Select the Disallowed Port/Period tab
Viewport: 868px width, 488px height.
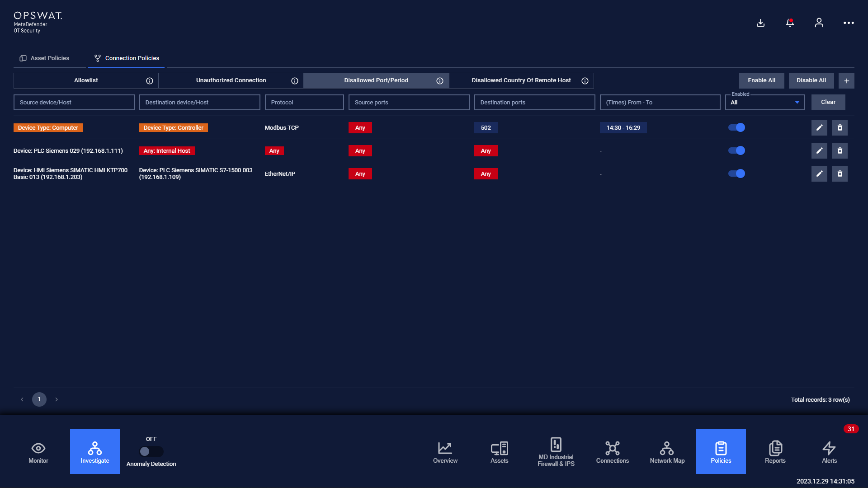tap(376, 80)
